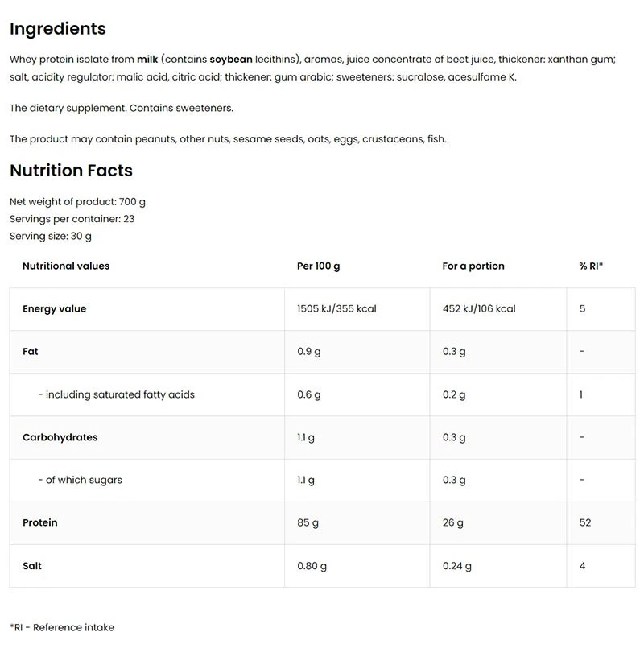
Task: Click the including saturated fatty acids label
Action: pos(116,394)
